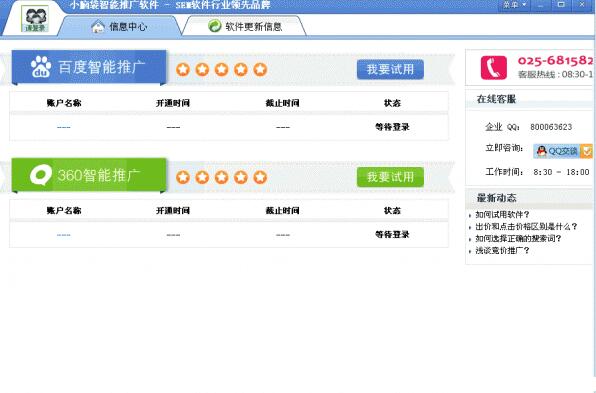The height and width of the screenshot is (393, 596).
Task: Click the account name dashes in Baidu table
Action: coord(63,127)
